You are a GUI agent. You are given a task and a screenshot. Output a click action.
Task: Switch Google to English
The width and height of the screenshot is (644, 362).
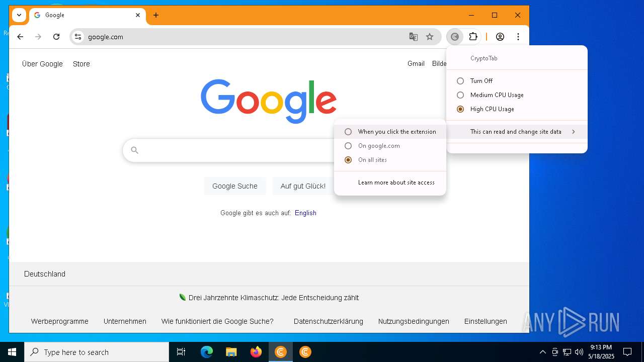click(305, 213)
